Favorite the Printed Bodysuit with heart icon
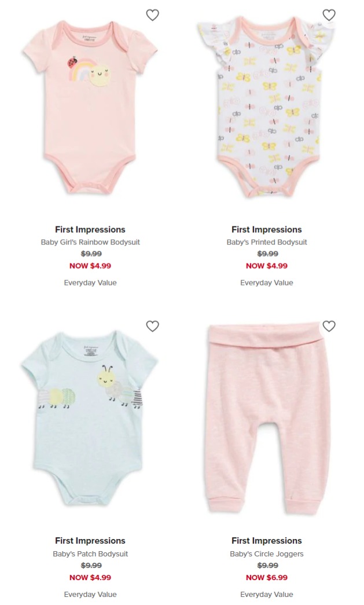Screen dimensions: 364x605 [329, 15]
